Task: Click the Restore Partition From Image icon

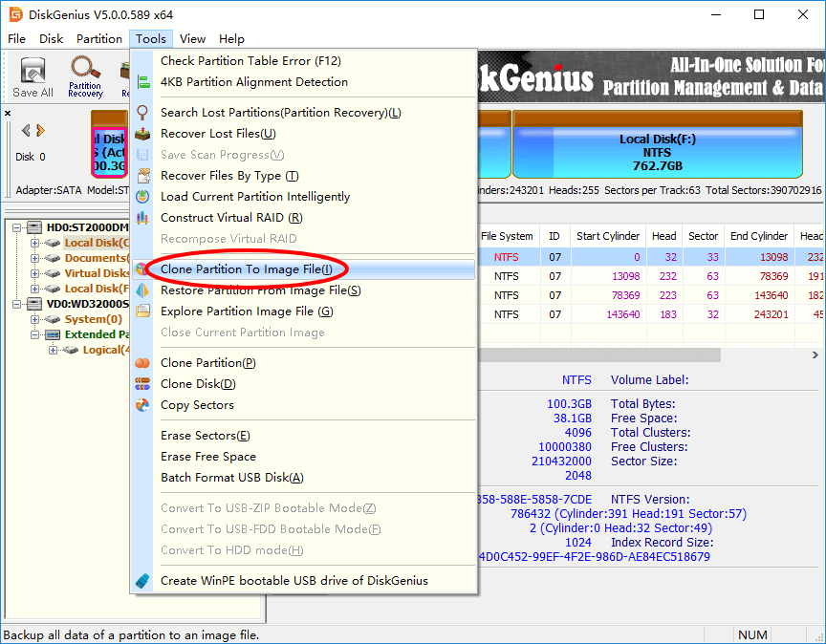Action: pyautogui.click(x=142, y=290)
